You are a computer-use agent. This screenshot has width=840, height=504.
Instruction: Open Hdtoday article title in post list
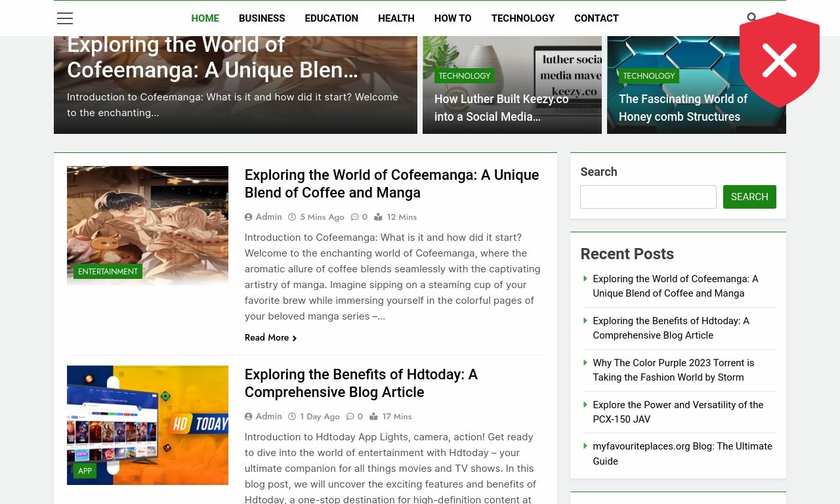[x=361, y=383]
